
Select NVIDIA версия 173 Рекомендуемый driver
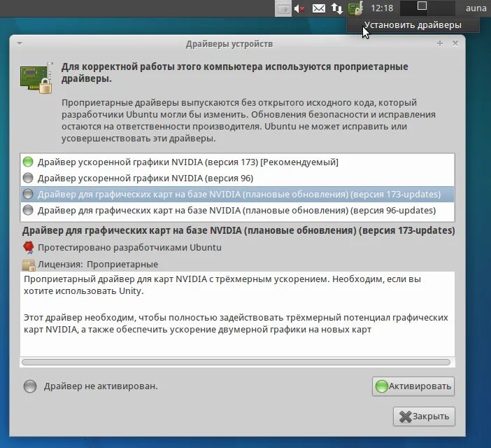tap(237, 162)
